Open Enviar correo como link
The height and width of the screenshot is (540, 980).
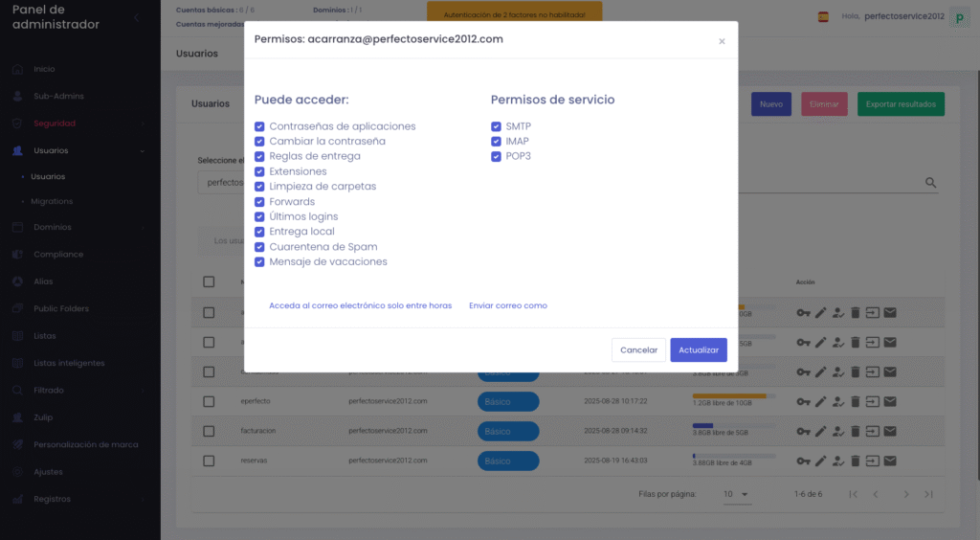(x=507, y=305)
